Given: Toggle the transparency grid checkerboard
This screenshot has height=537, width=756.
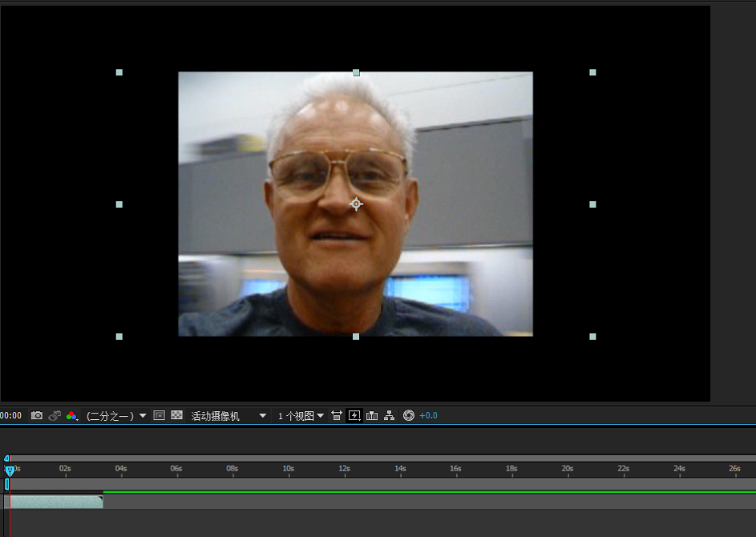Looking at the screenshot, I should (176, 415).
